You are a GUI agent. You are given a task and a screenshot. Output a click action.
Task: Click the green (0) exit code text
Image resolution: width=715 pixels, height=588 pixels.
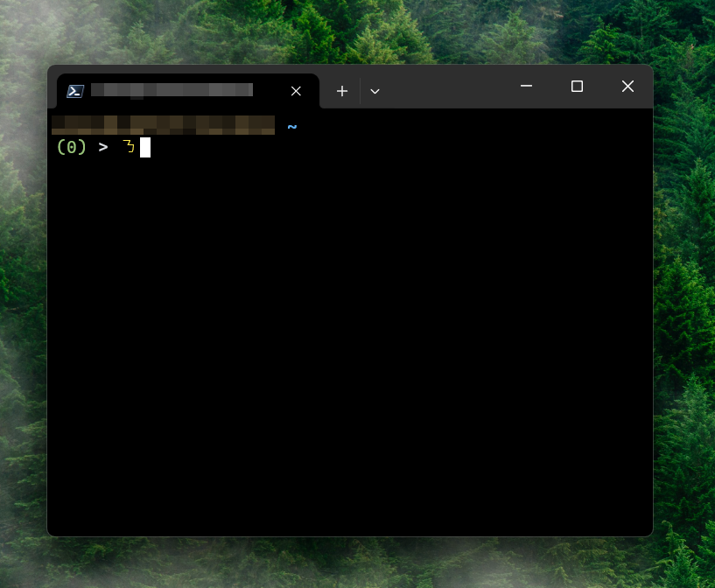[72, 147]
